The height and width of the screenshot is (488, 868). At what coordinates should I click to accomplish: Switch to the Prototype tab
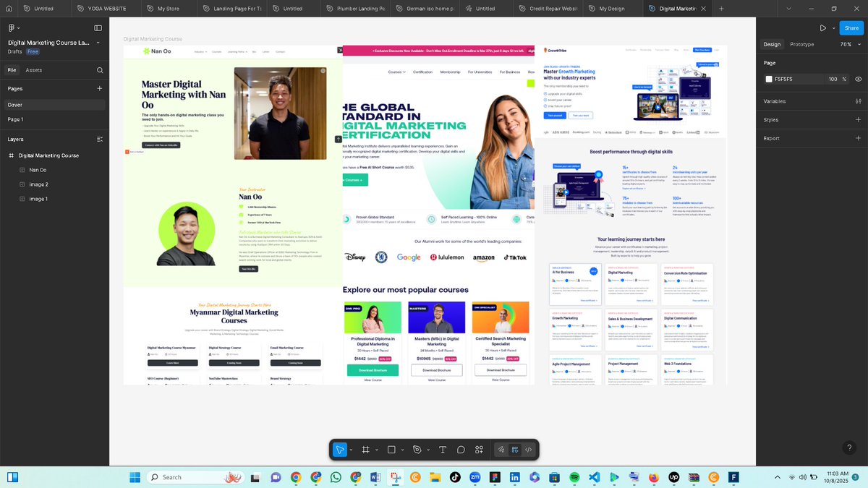(801, 44)
